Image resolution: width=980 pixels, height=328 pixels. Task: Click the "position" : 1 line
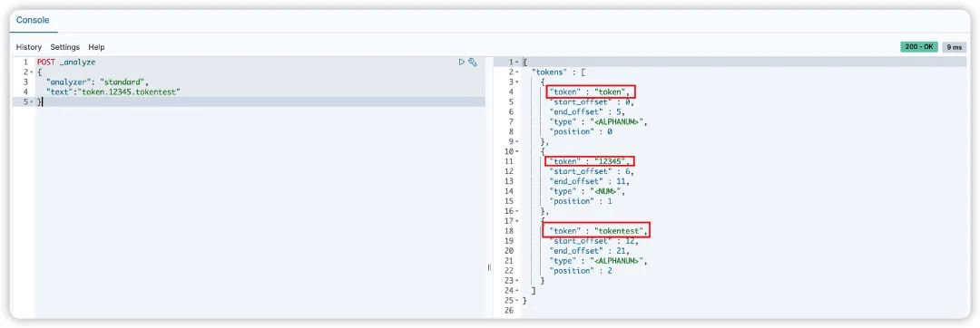click(x=581, y=201)
